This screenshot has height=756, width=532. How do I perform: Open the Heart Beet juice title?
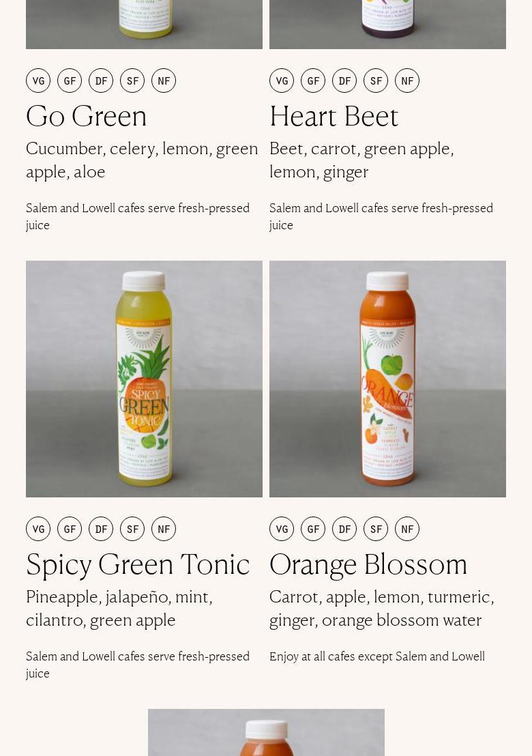pos(334,117)
